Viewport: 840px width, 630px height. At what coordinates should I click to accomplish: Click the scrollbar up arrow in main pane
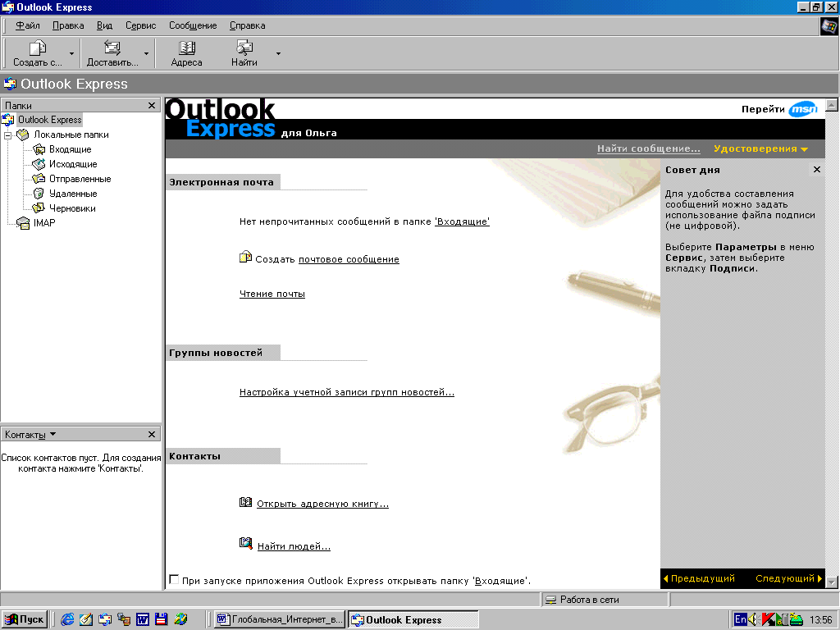[832, 105]
